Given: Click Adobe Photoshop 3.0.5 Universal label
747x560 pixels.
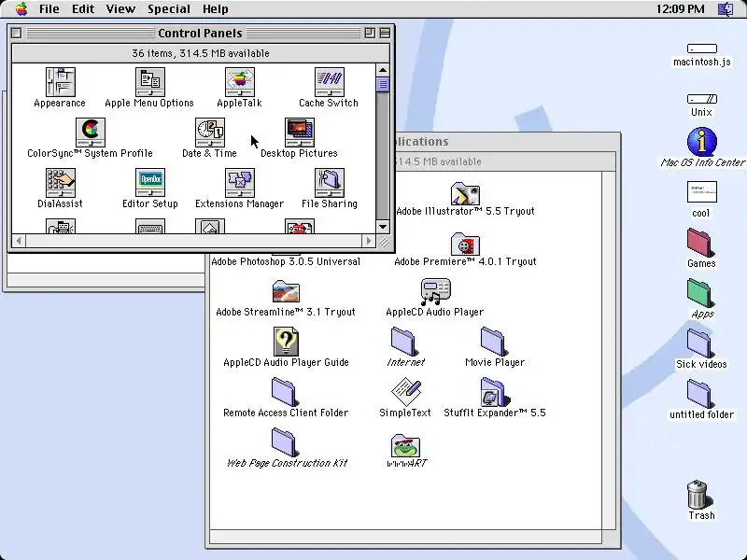Looking at the screenshot, I should 286,261.
